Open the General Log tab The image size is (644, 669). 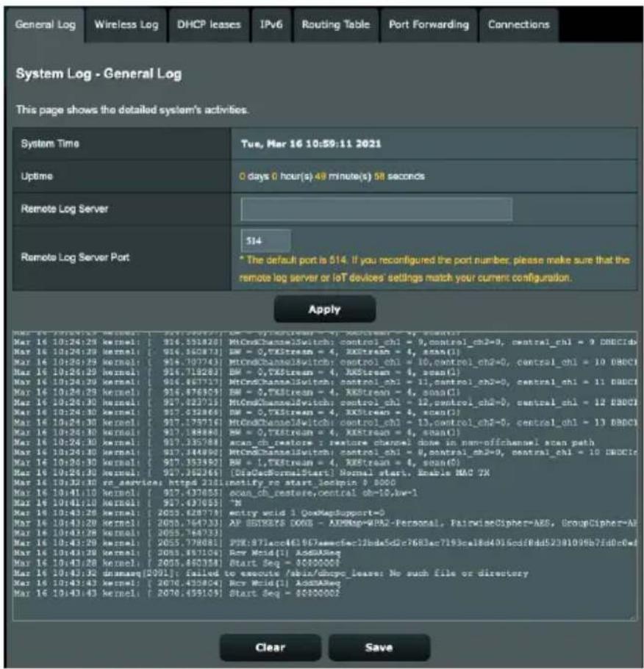(x=44, y=25)
